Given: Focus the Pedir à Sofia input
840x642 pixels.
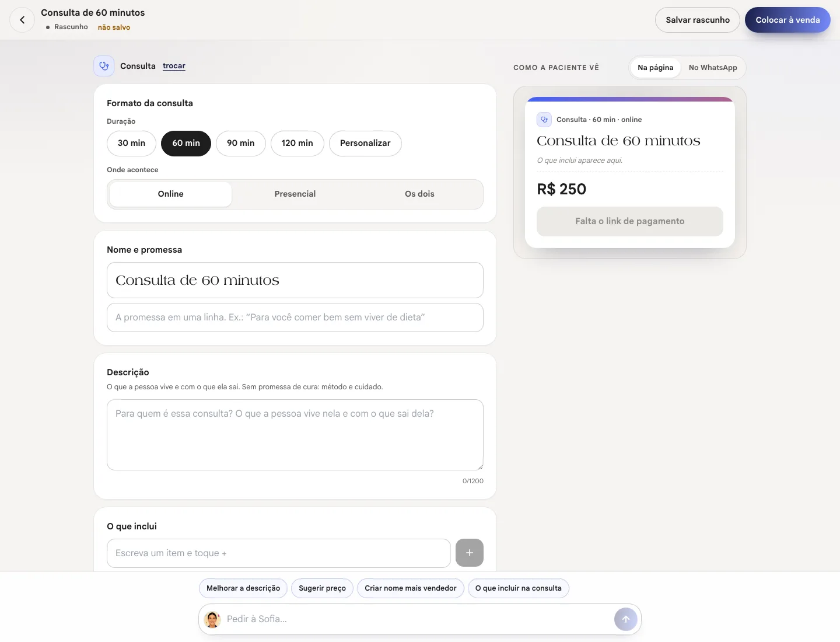Looking at the screenshot, I should [417, 619].
